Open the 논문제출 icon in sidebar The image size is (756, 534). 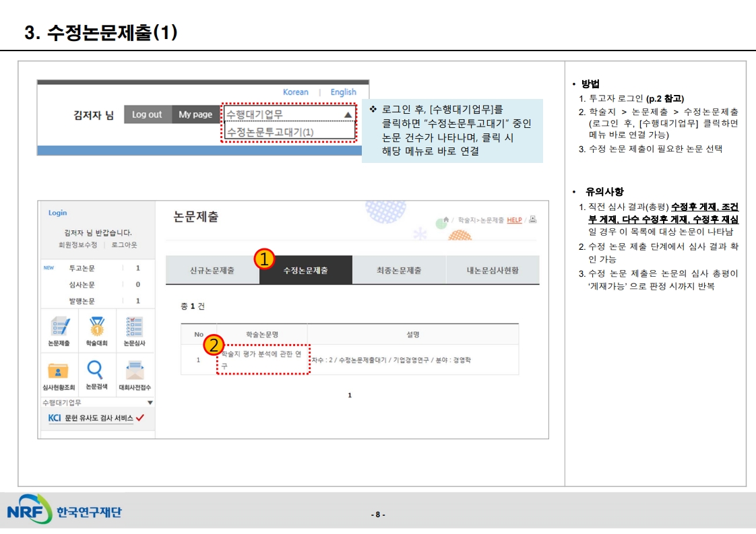(x=60, y=330)
